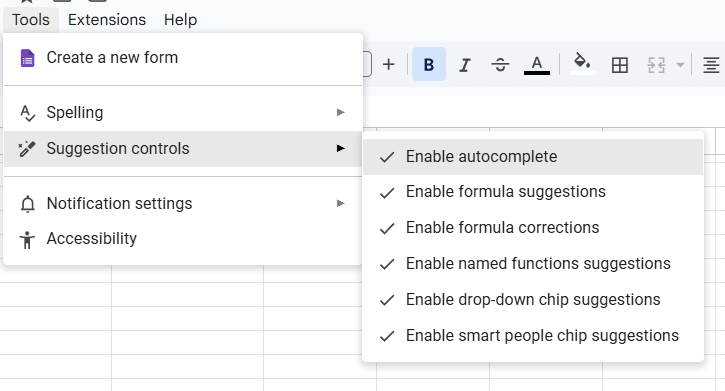Toggle Enable drop-down chip suggestions
This screenshot has height=391, width=725.
click(x=533, y=300)
